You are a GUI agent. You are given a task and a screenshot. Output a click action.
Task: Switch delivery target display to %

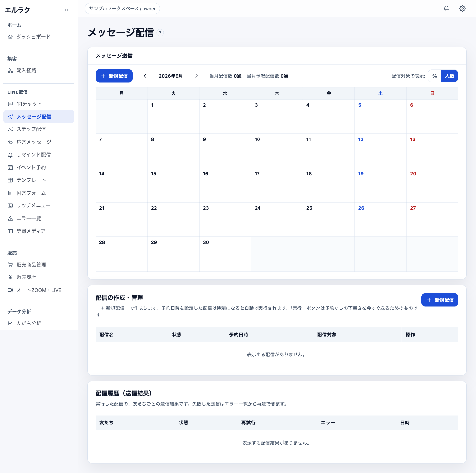pos(435,76)
